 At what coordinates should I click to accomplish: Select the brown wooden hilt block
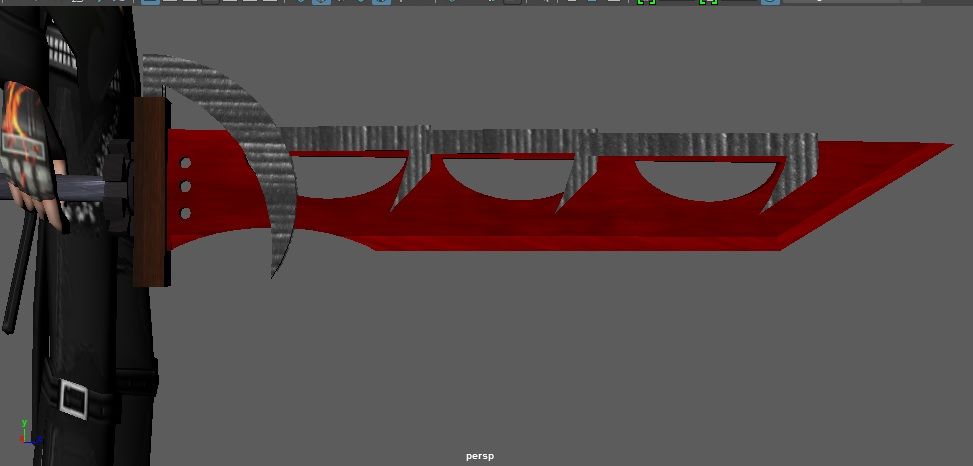pos(151,191)
